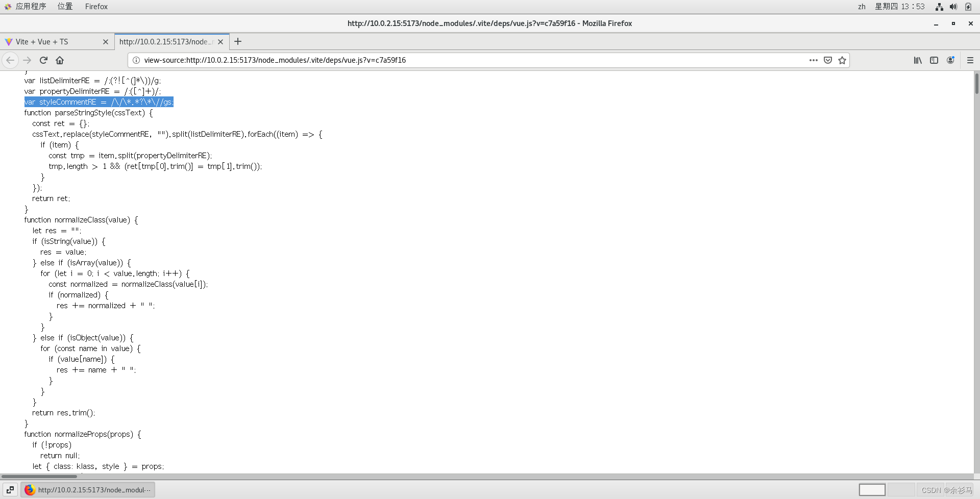This screenshot has width=980, height=499.
Task: Expand the page actions three-dot menu
Action: (814, 60)
